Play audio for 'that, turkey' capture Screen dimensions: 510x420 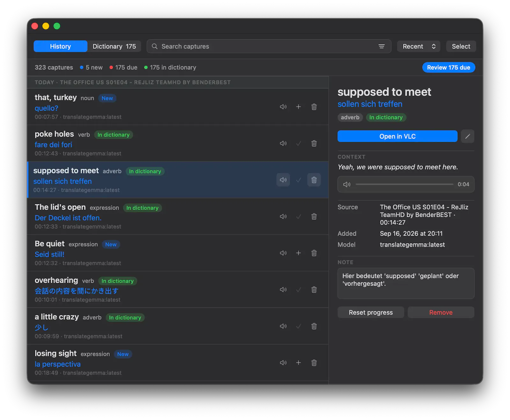tap(283, 107)
